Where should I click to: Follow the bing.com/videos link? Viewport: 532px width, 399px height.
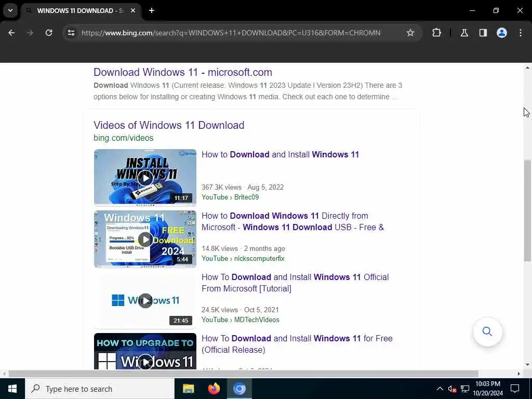[124, 138]
